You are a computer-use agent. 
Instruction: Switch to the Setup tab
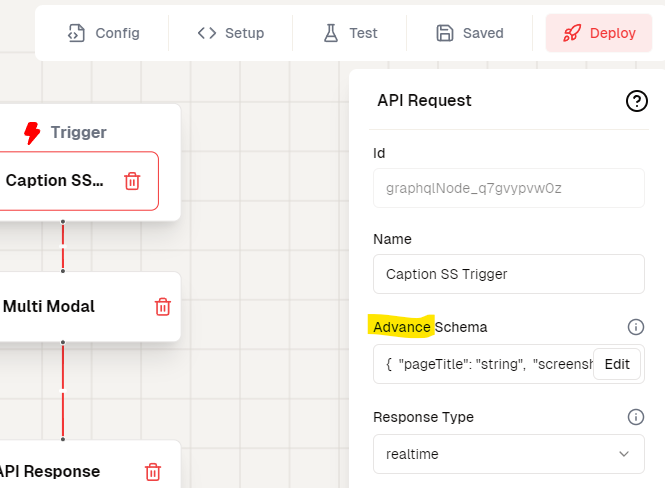tap(231, 33)
